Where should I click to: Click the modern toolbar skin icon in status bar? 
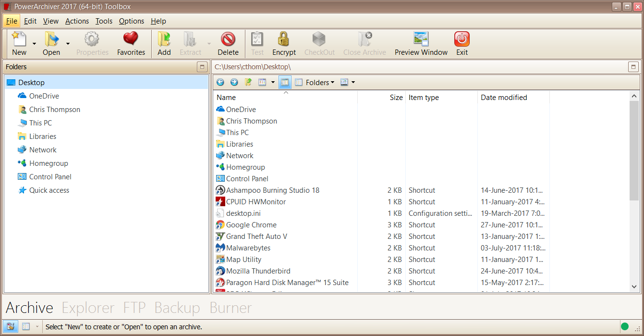(x=11, y=326)
